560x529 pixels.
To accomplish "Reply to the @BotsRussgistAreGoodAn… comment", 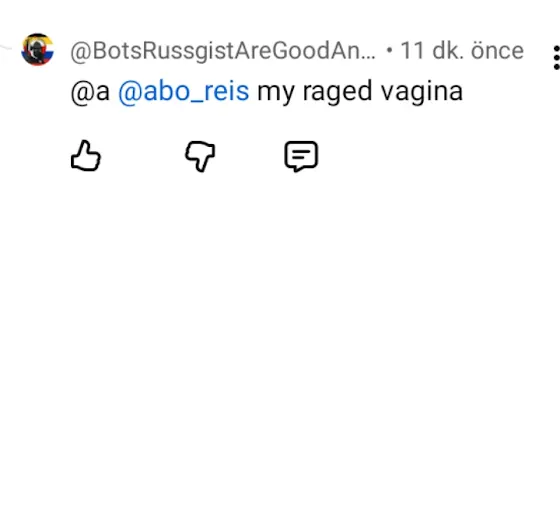I will pyautogui.click(x=301, y=156).
